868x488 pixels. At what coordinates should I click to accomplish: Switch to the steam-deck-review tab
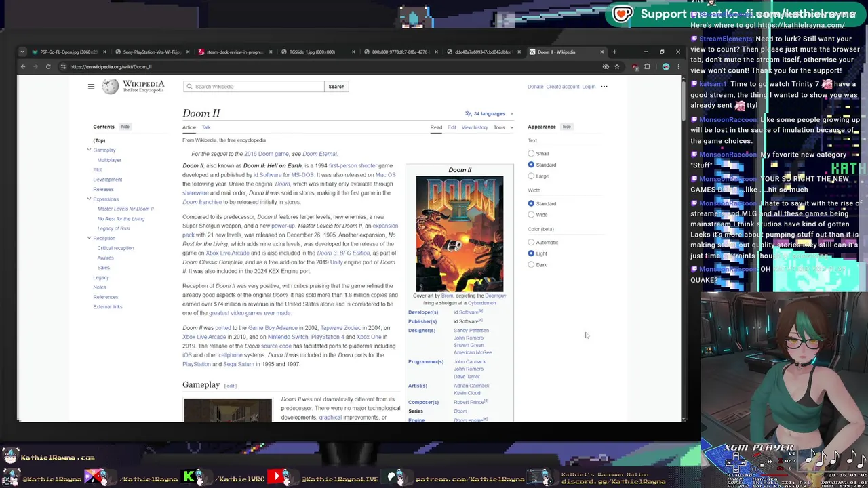[235, 52]
